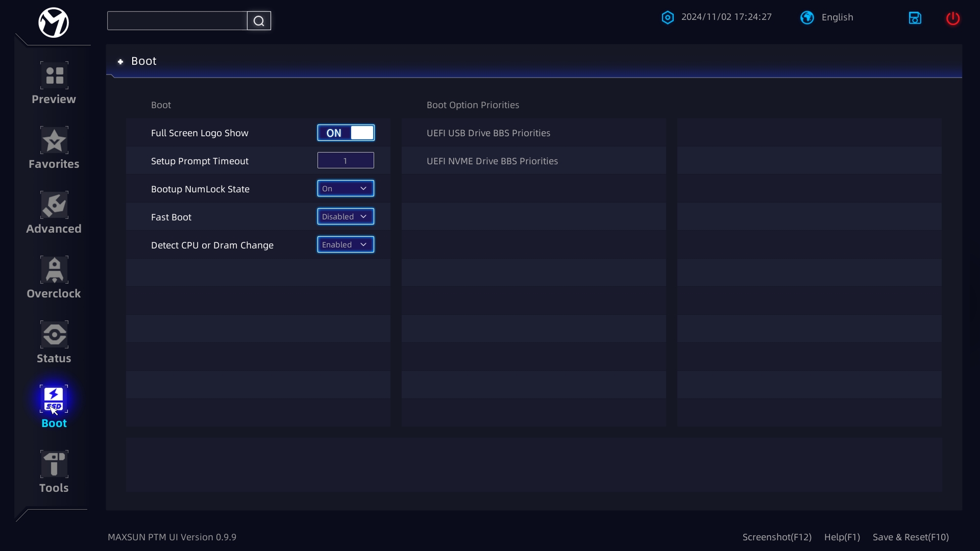980x551 pixels.
Task: Click the save disk icon
Action: pyautogui.click(x=915, y=18)
